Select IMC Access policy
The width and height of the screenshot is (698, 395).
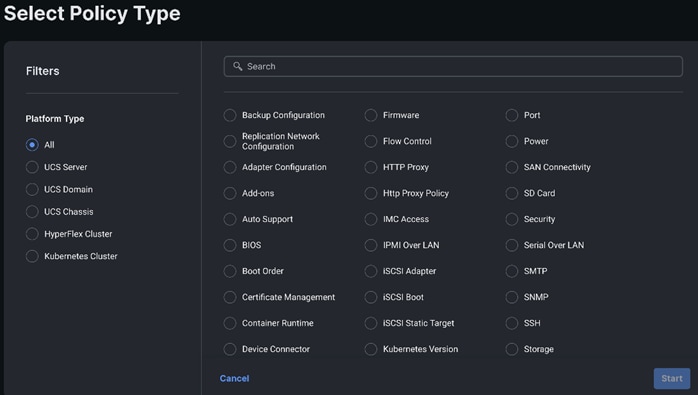tap(371, 219)
